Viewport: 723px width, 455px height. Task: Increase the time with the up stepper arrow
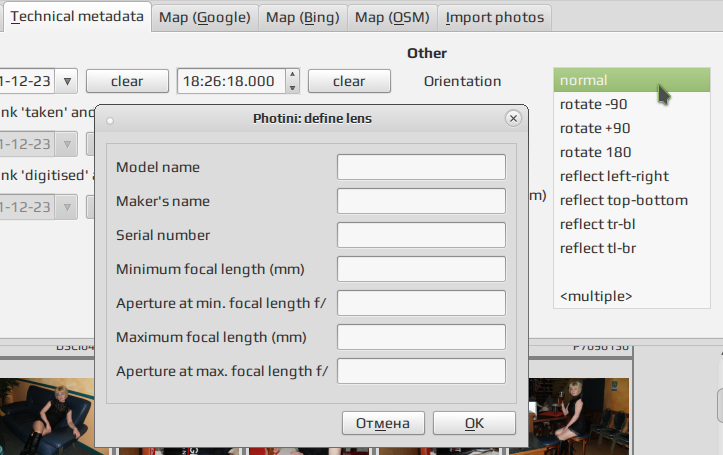coord(292,75)
